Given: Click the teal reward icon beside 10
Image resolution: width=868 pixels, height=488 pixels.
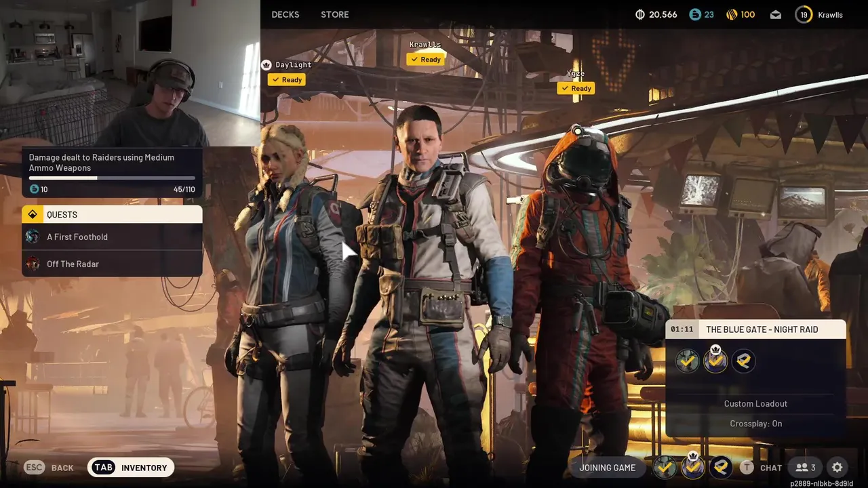Looking at the screenshot, I should [x=34, y=189].
